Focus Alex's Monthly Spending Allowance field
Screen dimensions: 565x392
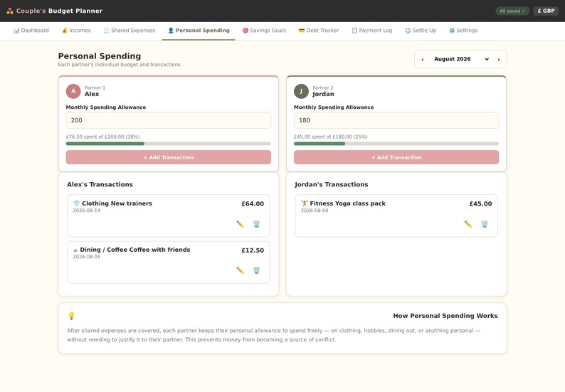click(x=168, y=120)
